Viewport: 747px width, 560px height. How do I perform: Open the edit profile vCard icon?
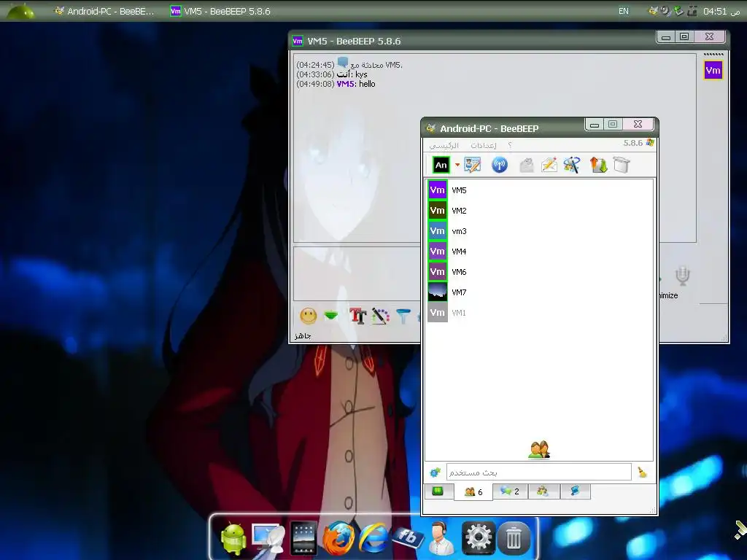tap(473, 165)
